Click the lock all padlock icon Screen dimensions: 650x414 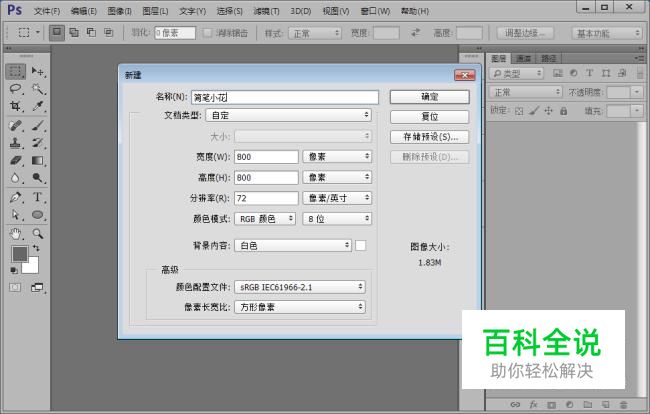click(563, 111)
